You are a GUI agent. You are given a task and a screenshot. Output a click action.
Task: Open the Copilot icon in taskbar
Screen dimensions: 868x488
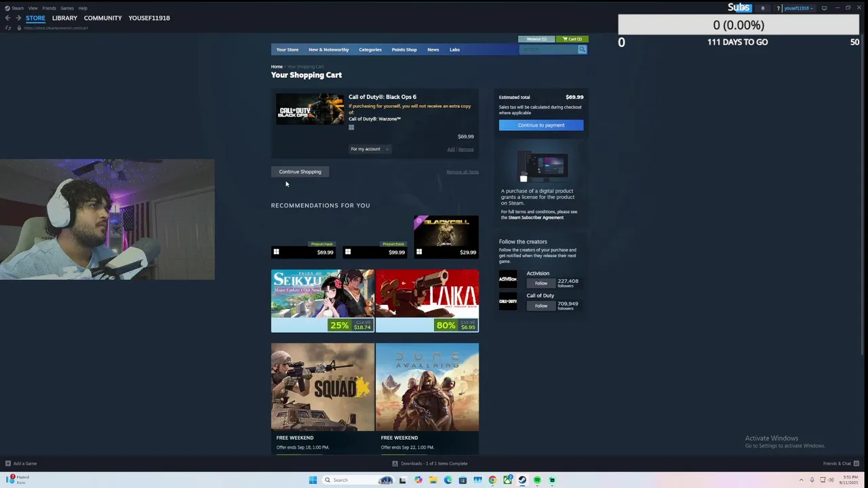418,480
